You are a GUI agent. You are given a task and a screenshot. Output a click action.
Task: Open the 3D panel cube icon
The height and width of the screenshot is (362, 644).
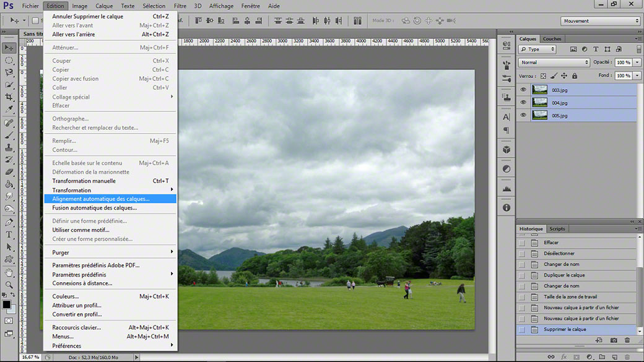[507, 149]
